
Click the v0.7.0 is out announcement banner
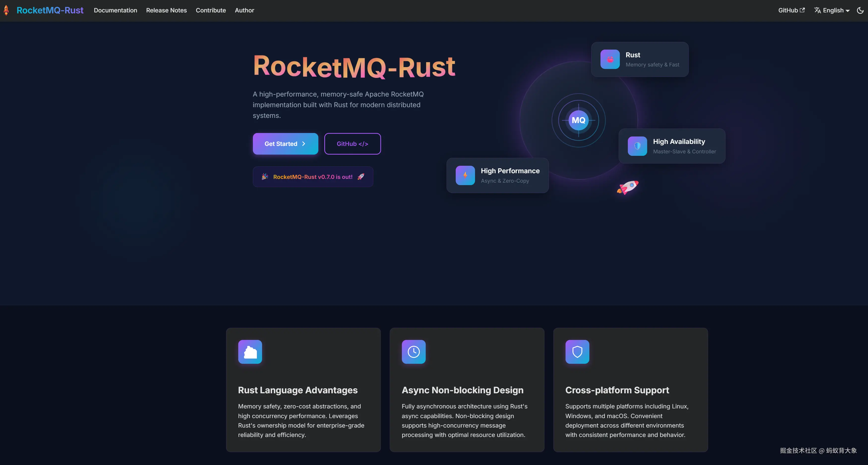click(313, 177)
